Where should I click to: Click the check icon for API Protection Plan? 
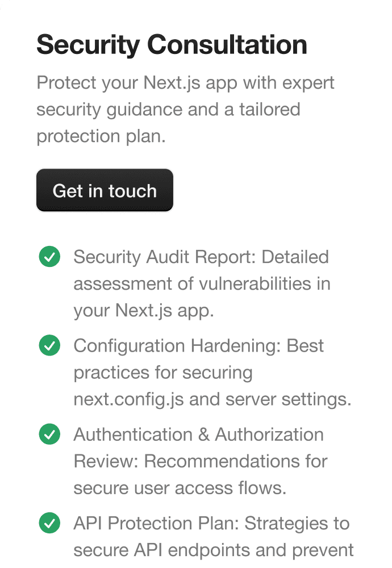point(49,524)
